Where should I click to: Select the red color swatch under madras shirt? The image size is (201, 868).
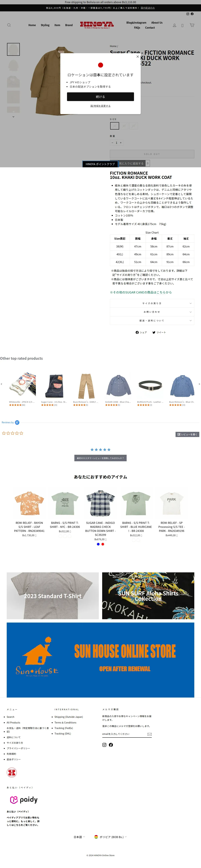[x=103, y=544]
